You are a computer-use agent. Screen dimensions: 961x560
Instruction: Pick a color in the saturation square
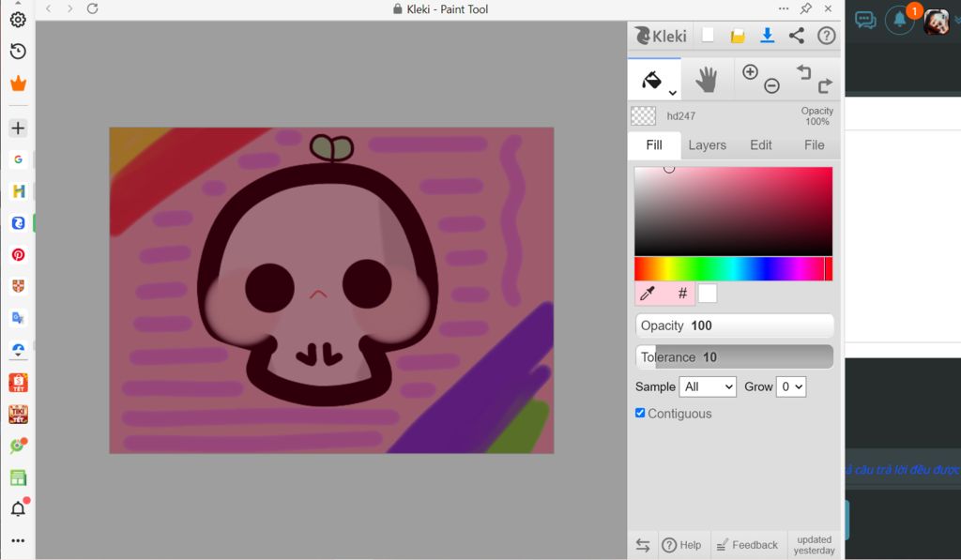(x=733, y=211)
